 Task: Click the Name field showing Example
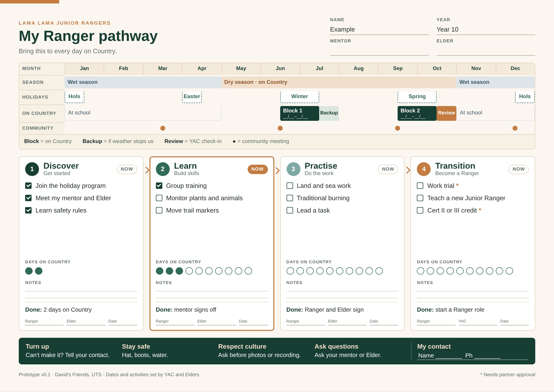tap(379, 30)
